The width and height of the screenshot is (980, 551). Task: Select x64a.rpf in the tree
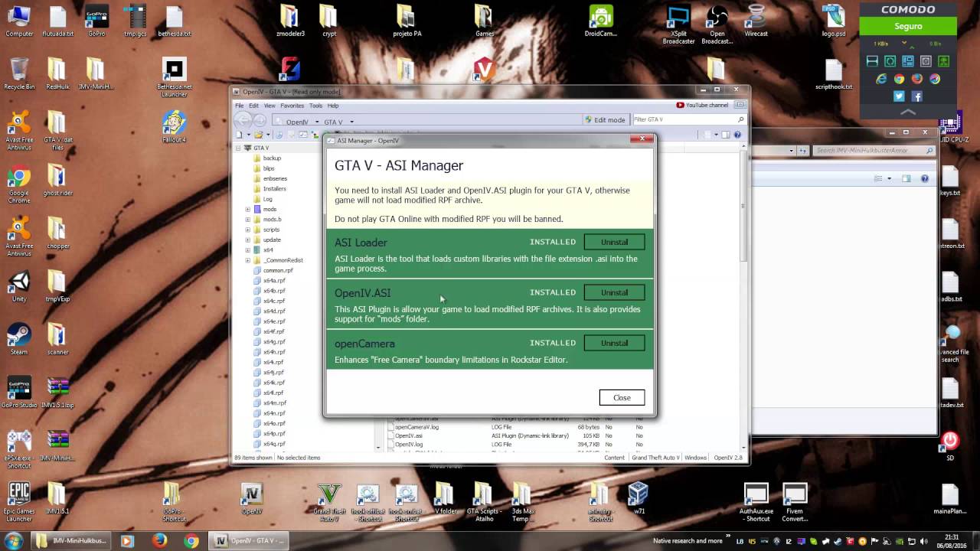pos(274,280)
